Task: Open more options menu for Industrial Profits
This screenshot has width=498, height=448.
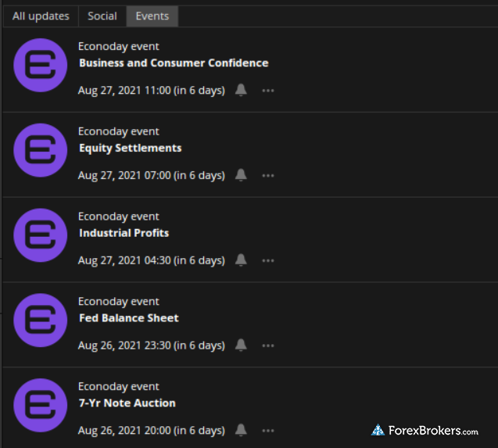Action: point(267,261)
